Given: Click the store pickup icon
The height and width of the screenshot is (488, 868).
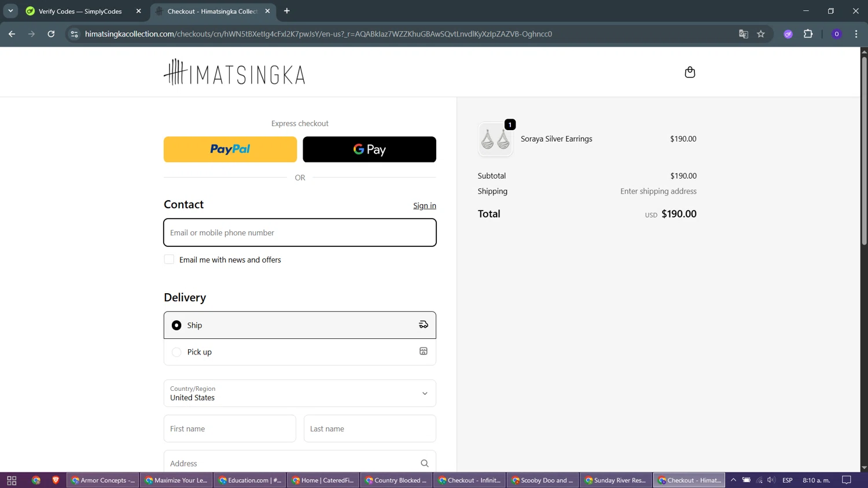Looking at the screenshot, I should (424, 352).
